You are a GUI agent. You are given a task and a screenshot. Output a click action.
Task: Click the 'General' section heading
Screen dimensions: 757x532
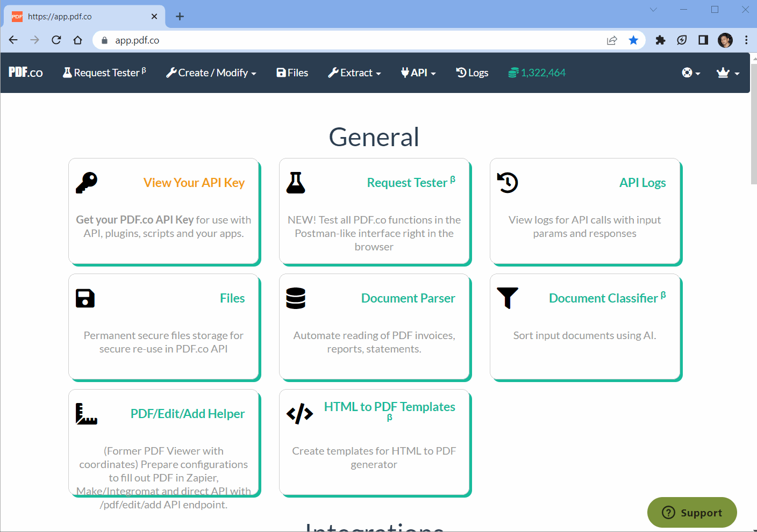coord(374,137)
